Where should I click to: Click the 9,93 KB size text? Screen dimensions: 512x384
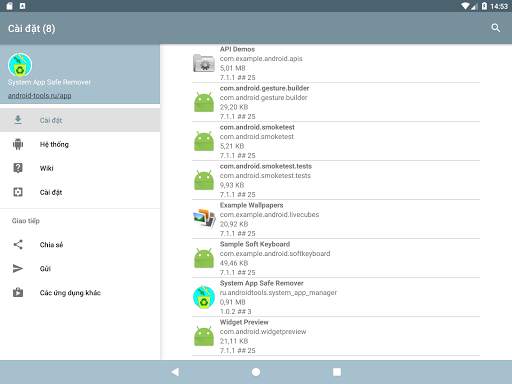point(232,185)
